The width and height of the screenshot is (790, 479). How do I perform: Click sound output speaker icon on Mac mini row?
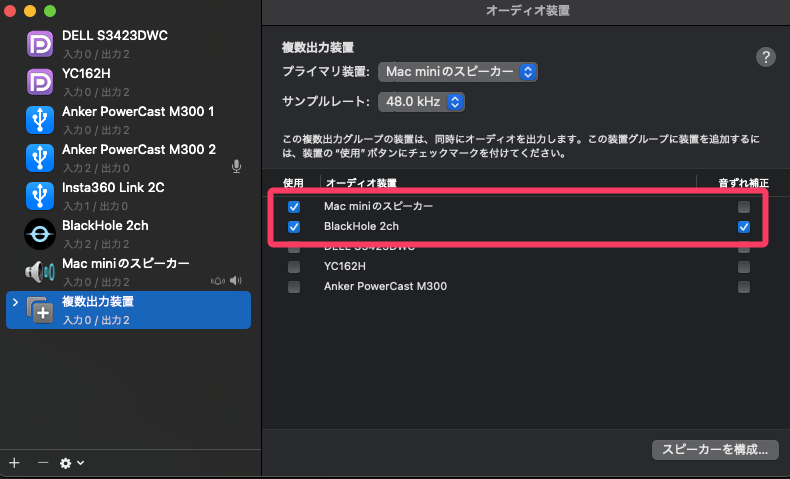(235, 281)
